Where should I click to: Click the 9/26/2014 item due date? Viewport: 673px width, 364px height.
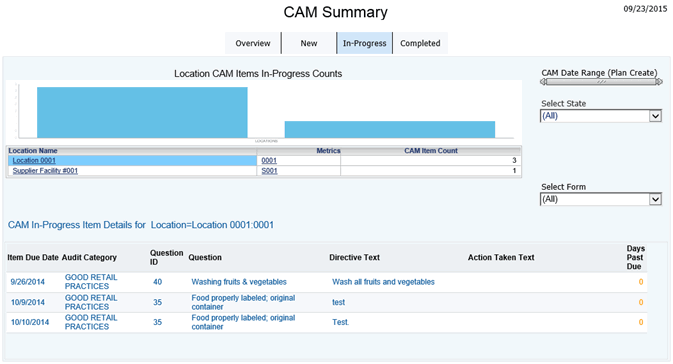27,282
